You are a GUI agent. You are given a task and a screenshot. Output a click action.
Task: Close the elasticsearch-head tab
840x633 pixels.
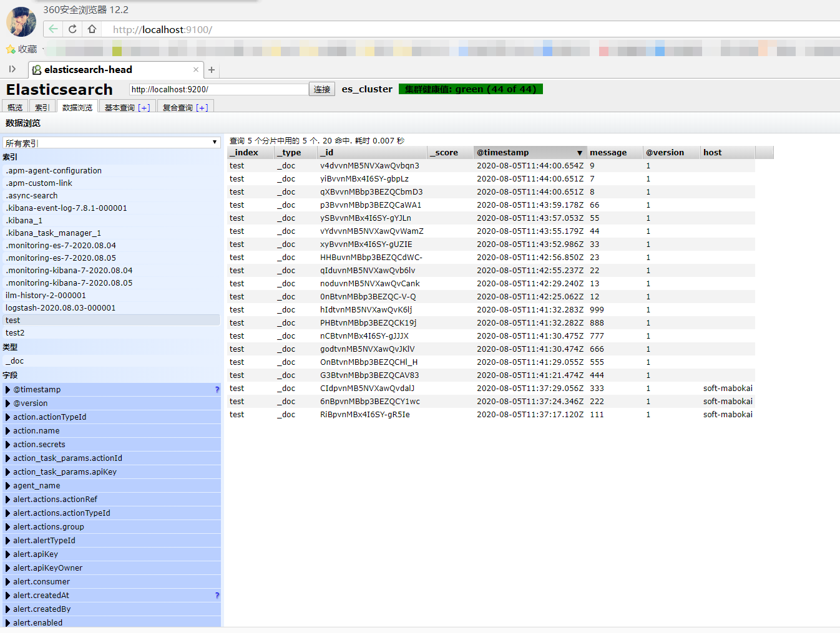[196, 70]
